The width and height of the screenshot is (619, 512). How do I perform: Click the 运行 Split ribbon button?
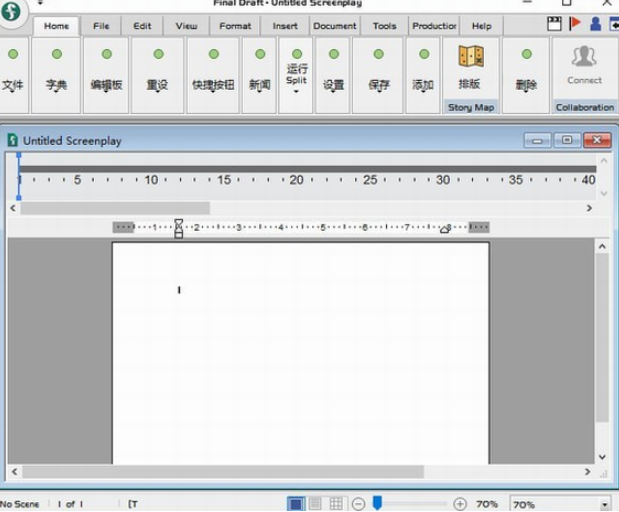coord(296,75)
